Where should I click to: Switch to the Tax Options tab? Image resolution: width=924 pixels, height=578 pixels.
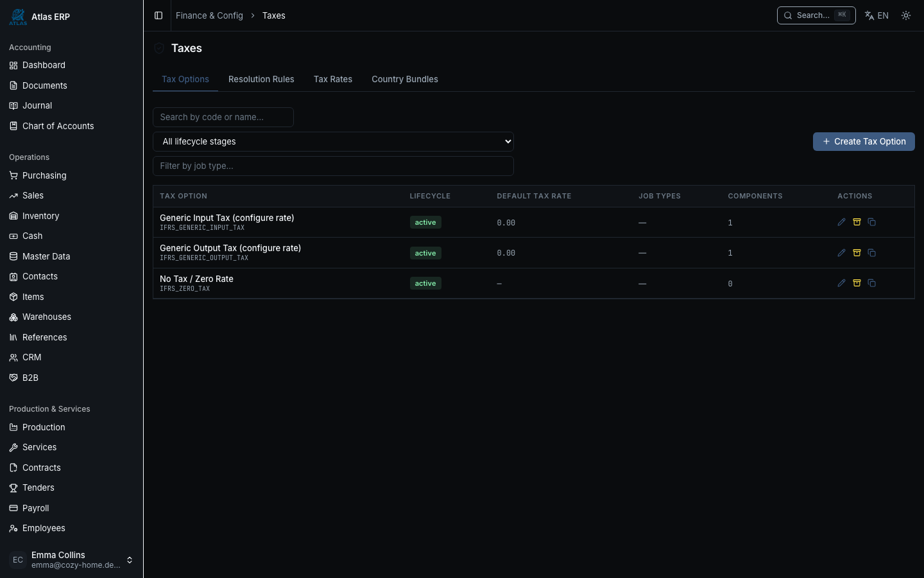pyautogui.click(x=185, y=80)
